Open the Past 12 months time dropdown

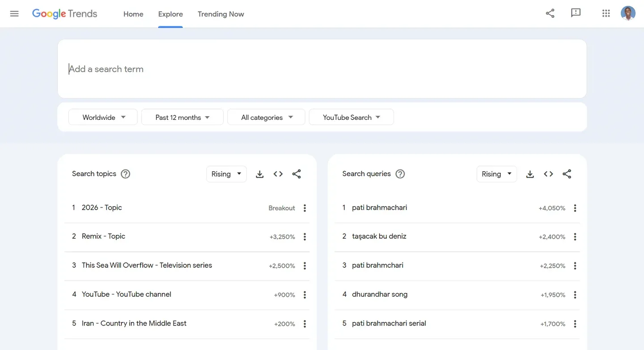pyautogui.click(x=182, y=117)
